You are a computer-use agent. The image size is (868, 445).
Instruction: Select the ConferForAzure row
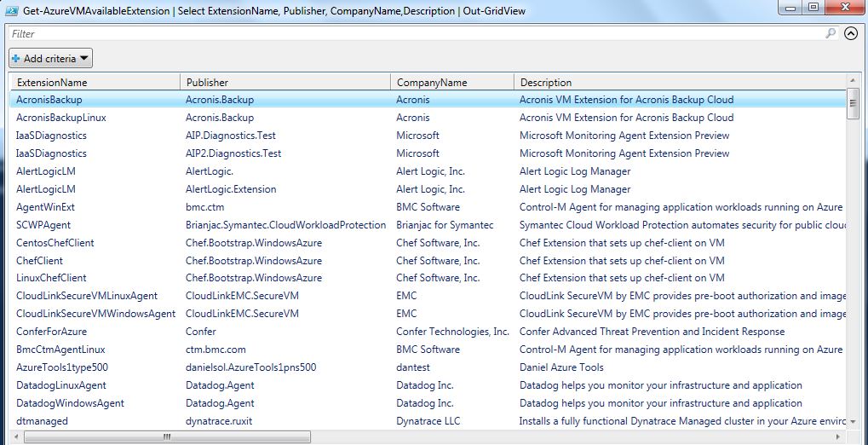click(428, 332)
